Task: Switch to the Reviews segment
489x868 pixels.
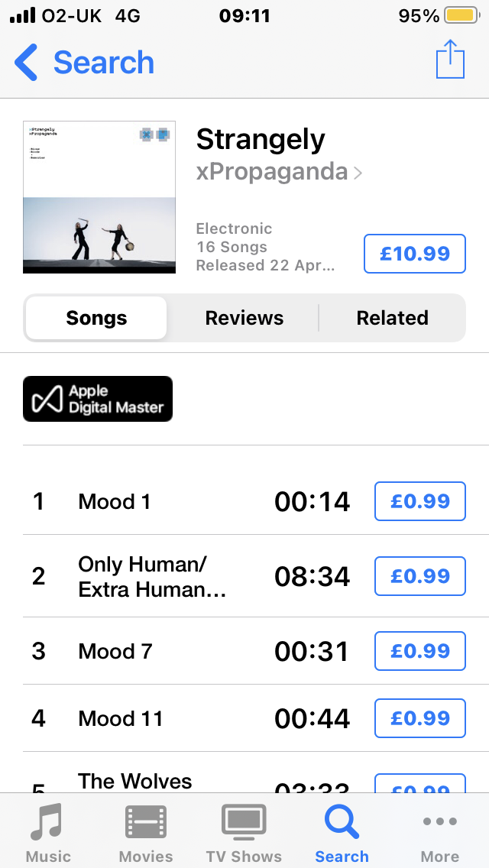Action: pos(244,318)
